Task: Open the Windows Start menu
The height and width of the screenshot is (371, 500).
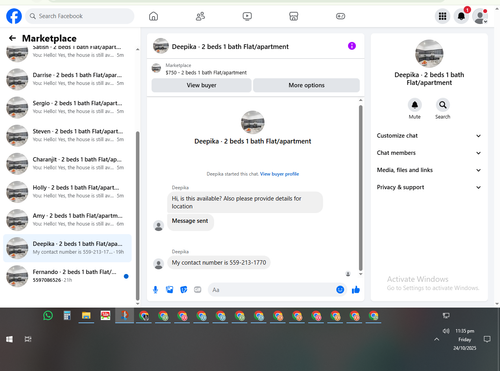Action: (x=9, y=339)
